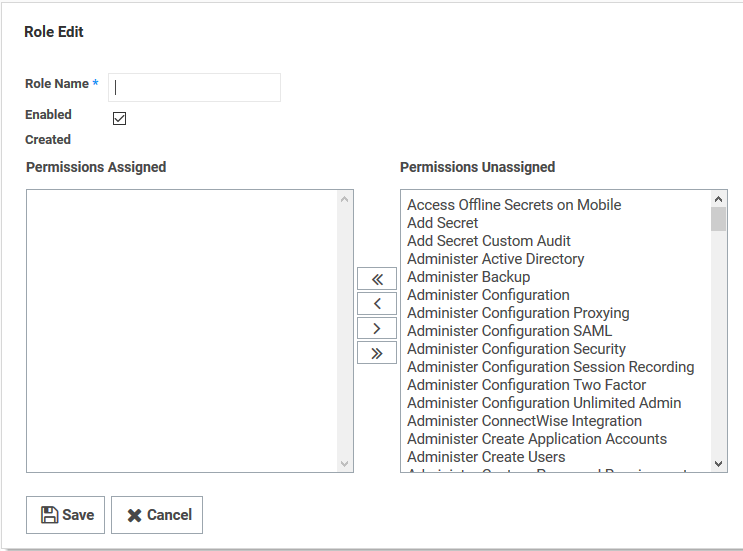The height and width of the screenshot is (551, 743).
Task: Click the Save button
Action: click(66, 515)
